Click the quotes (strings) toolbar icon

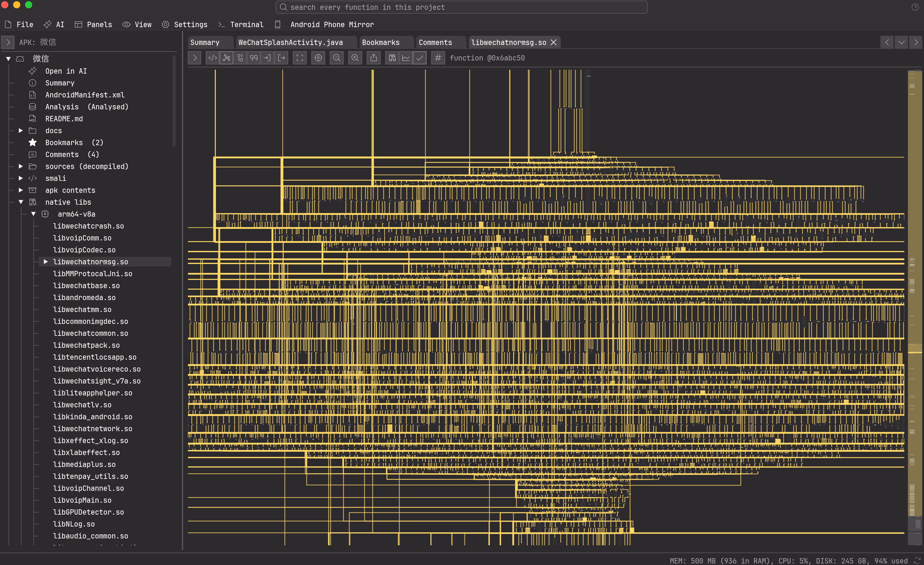[254, 58]
